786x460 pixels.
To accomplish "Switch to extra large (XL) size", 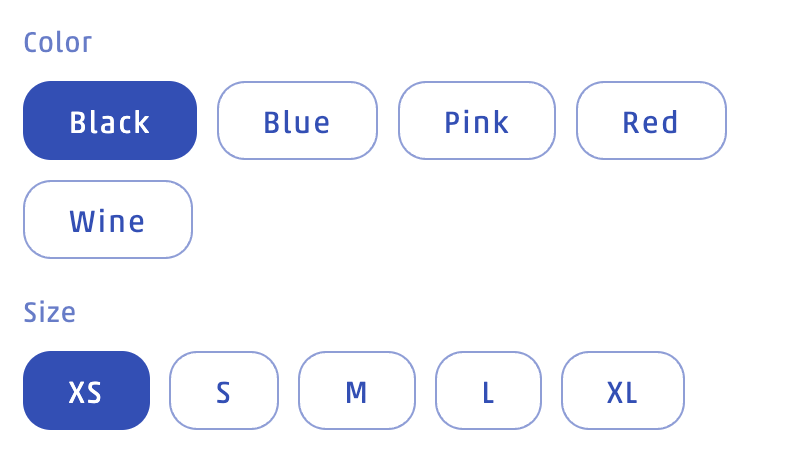I will tap(622, 391).
